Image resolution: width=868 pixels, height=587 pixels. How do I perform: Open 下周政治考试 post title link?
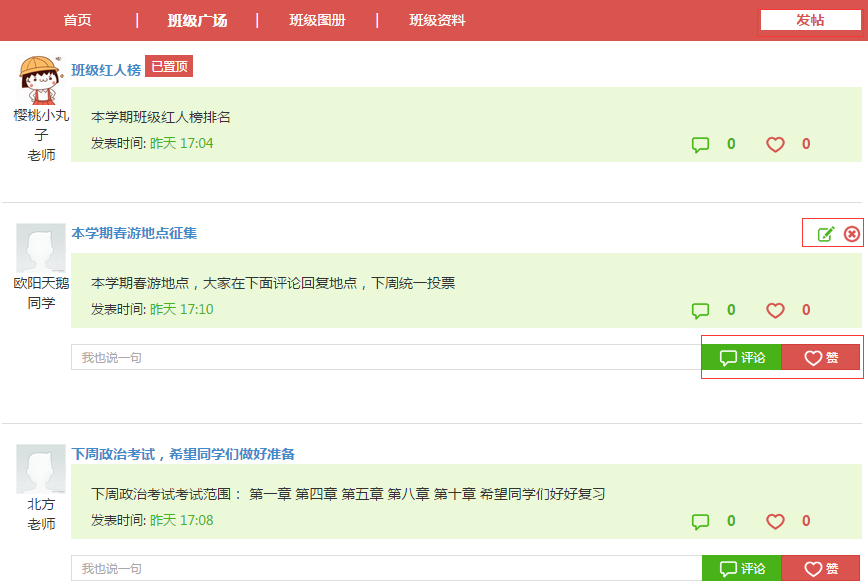pos(183,454)
